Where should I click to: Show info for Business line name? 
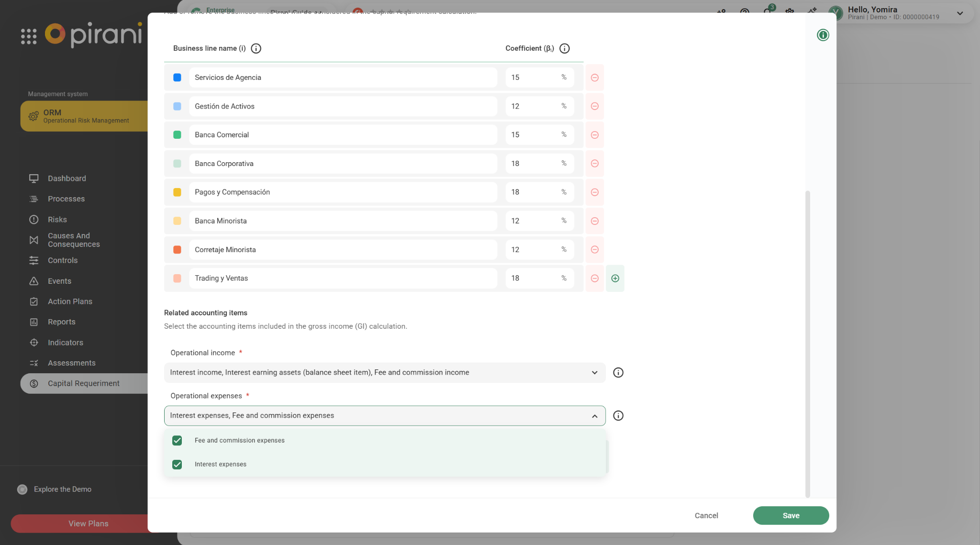[256, 48]
